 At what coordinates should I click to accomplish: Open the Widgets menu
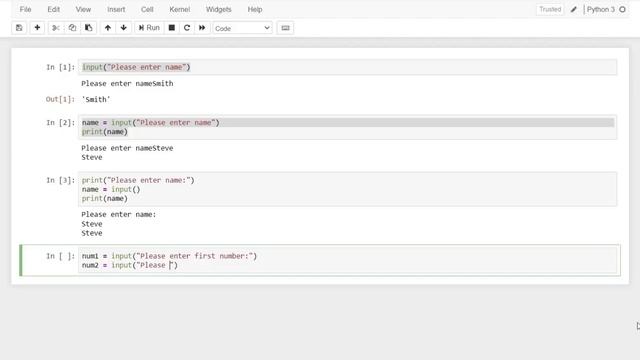(219, 9)
